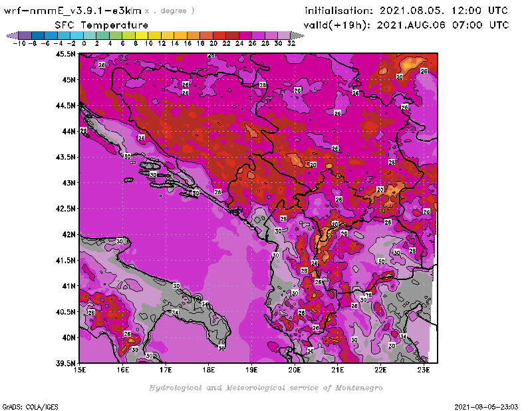Click the valid(+19h) forecast time text
The height and width of the screenshot is (411, 532).
coord(406,25)
